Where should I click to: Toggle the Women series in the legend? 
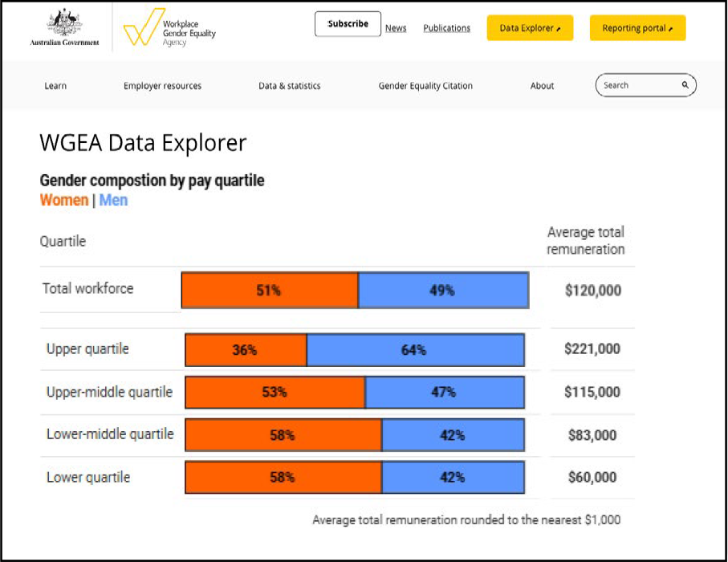tap(64, 200)
